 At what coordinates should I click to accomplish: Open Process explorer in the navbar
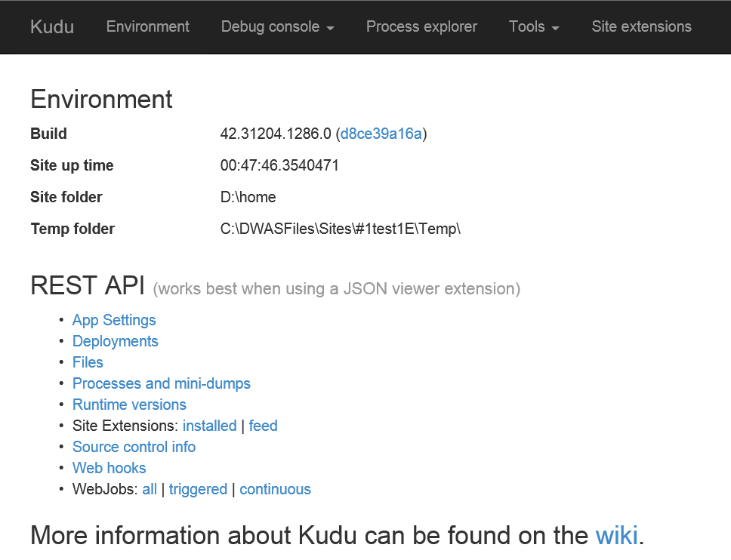pos(421,26)
